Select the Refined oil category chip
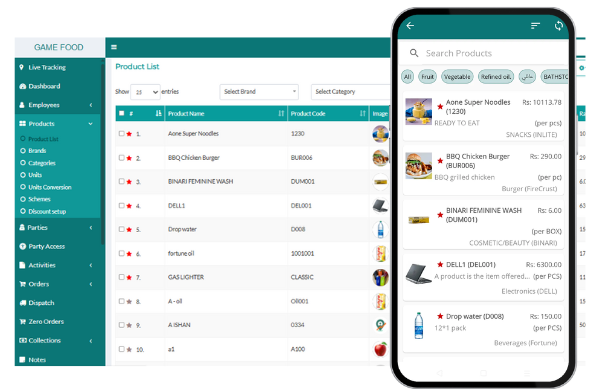 pyautogui.click(x=496, y=77)
